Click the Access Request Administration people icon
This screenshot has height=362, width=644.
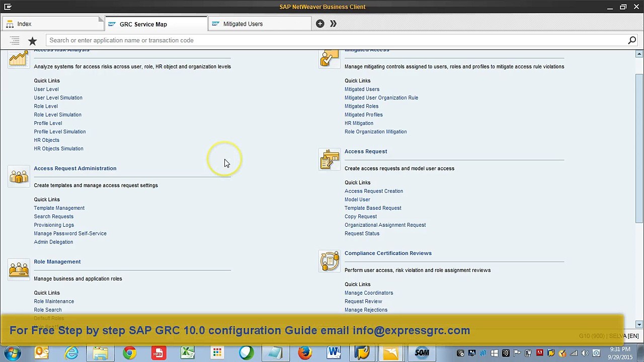pos(19,176)
